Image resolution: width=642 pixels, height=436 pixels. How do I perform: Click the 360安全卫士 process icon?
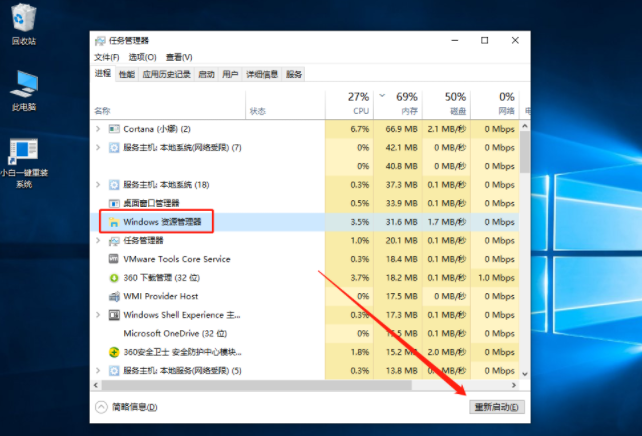(x=114, y=352)
